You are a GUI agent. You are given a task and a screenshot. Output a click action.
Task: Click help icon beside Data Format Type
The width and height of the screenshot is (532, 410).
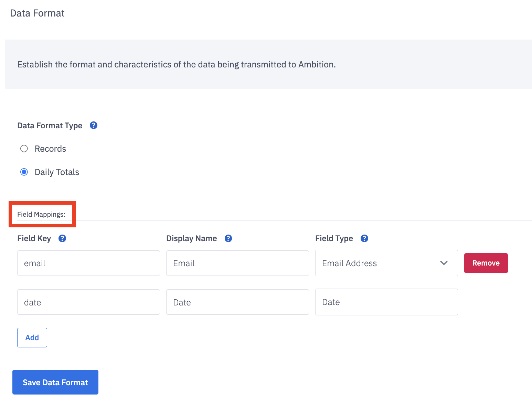pyautogui.click(x=94, y=125)
